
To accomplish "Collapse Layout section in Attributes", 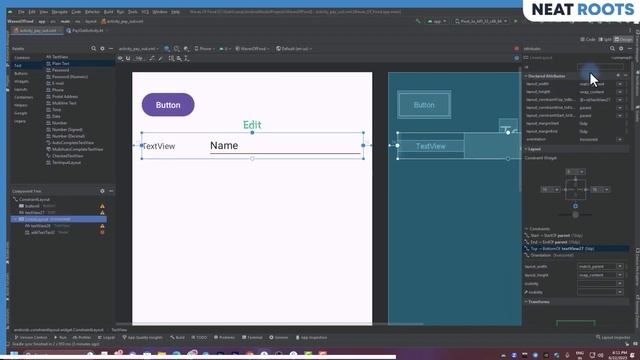I will pos(526,149).
